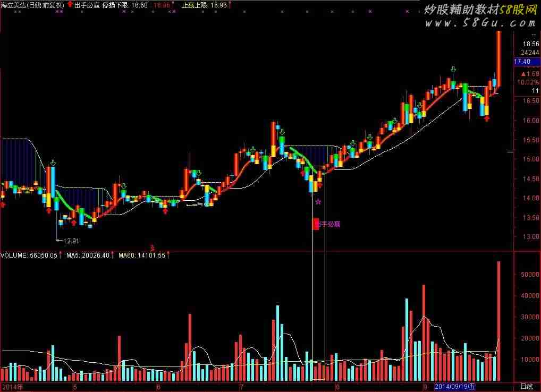541x392 pixels.
Task: Click the 2014年 label on the time axis
Action: [x=13, y=387]
